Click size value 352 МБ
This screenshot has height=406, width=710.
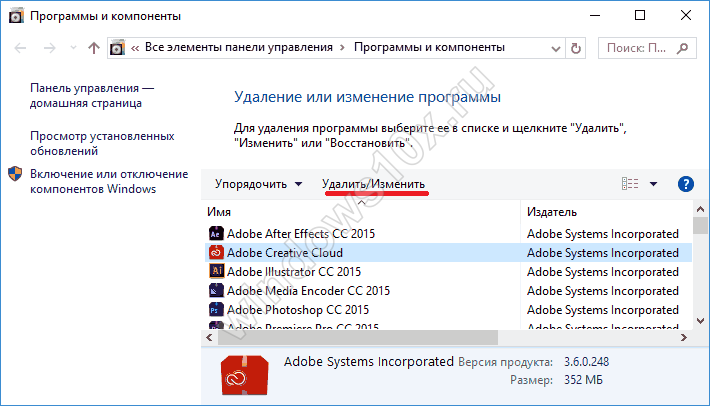click(x=583, y=379)
